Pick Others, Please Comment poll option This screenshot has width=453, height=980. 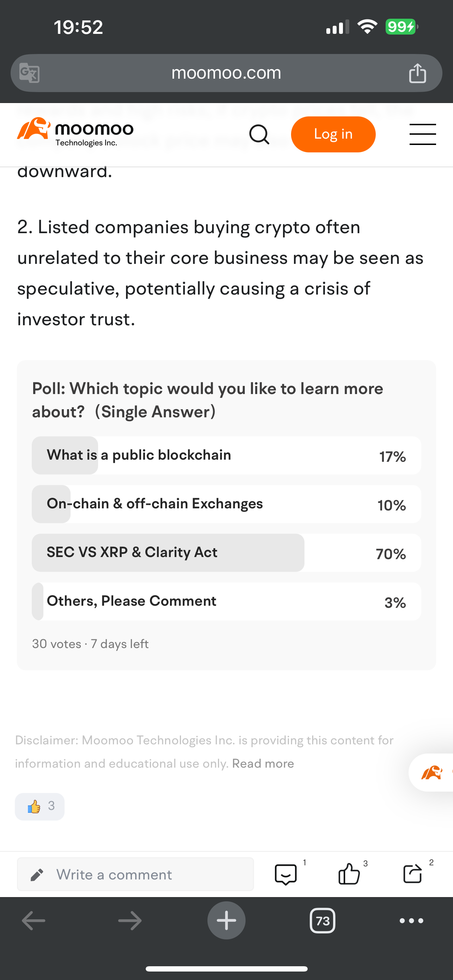click(x=226, y=601)
